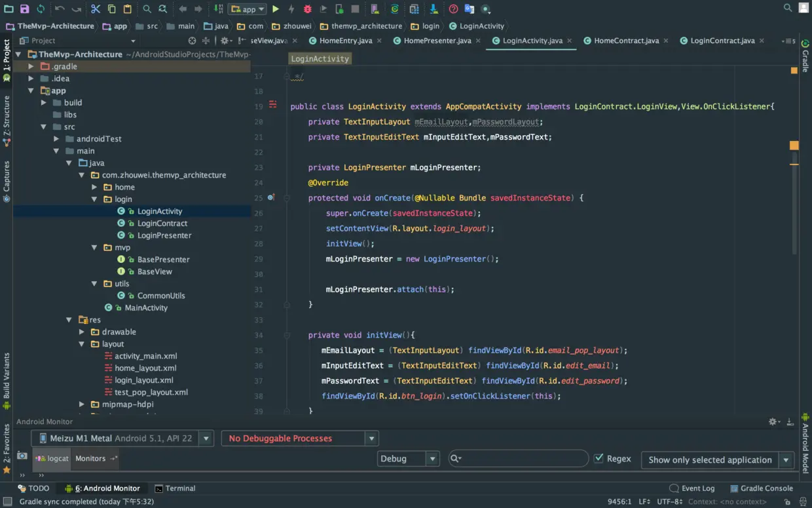Screen dimensions: 812x508
Task: Click the Android Monitor settings gear icon
Action: (773, 422)
